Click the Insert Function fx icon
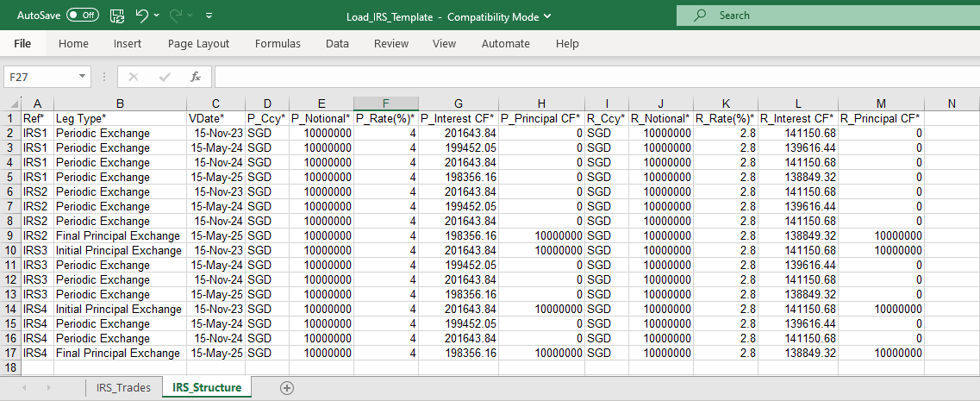This screenshot has width=980, height=401. coord(196,77)
